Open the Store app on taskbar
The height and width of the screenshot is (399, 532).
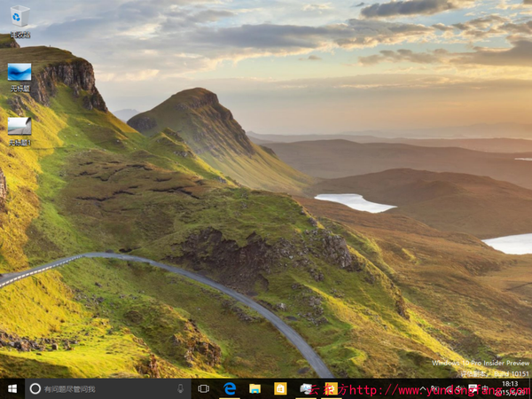point(280,389)
